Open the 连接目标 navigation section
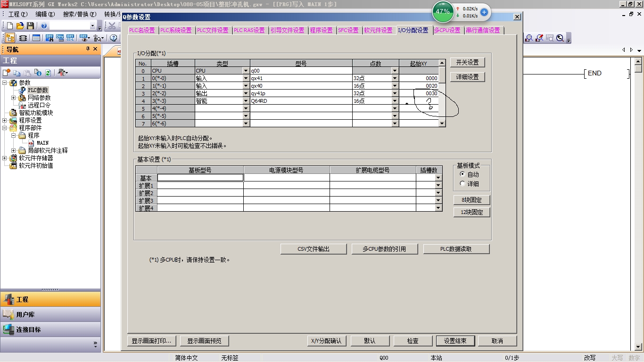The image size is (644, 362). 50,329
